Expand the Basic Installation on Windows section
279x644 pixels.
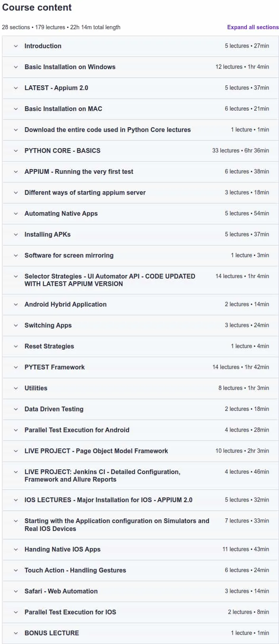coord(140,67)
